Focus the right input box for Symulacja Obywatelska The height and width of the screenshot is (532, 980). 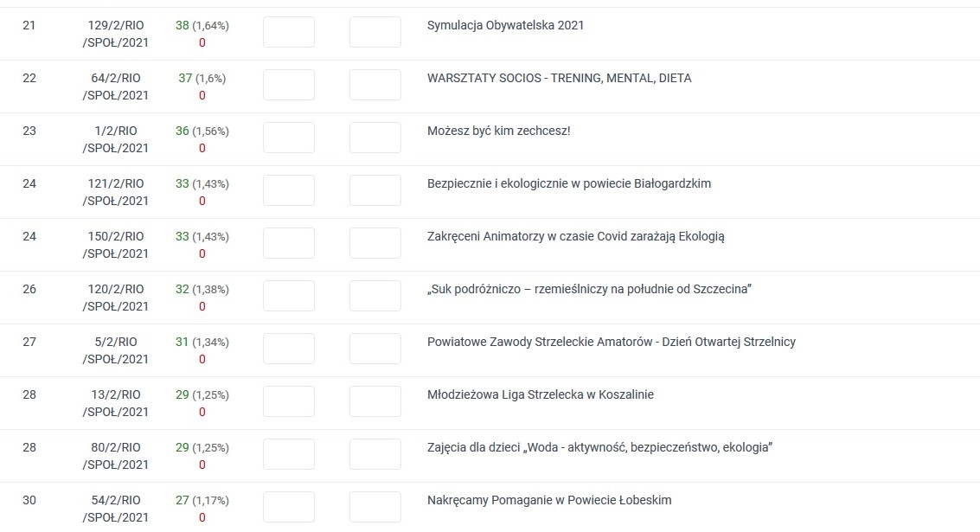(x=375, y=32)
